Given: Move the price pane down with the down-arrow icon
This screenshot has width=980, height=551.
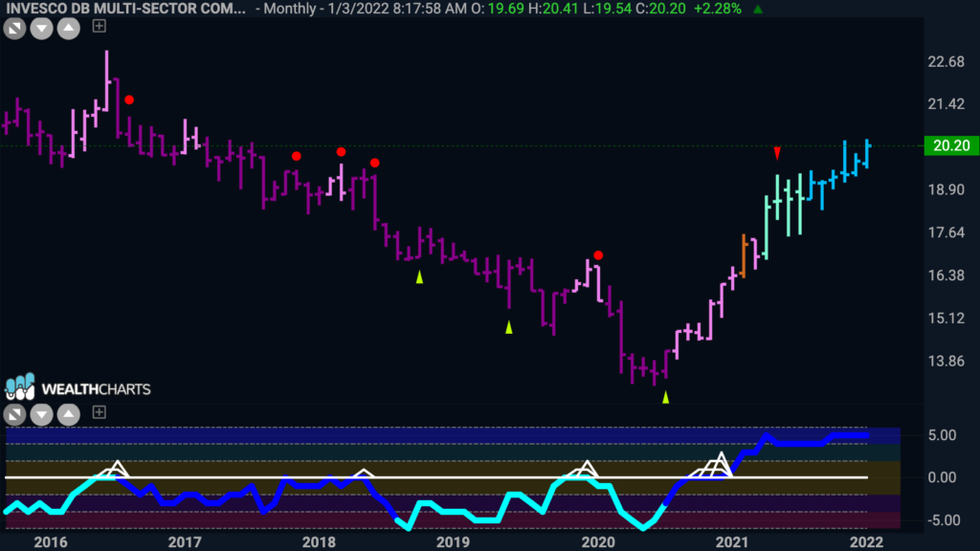Looking at the screenshot, I should coord(41,28).
